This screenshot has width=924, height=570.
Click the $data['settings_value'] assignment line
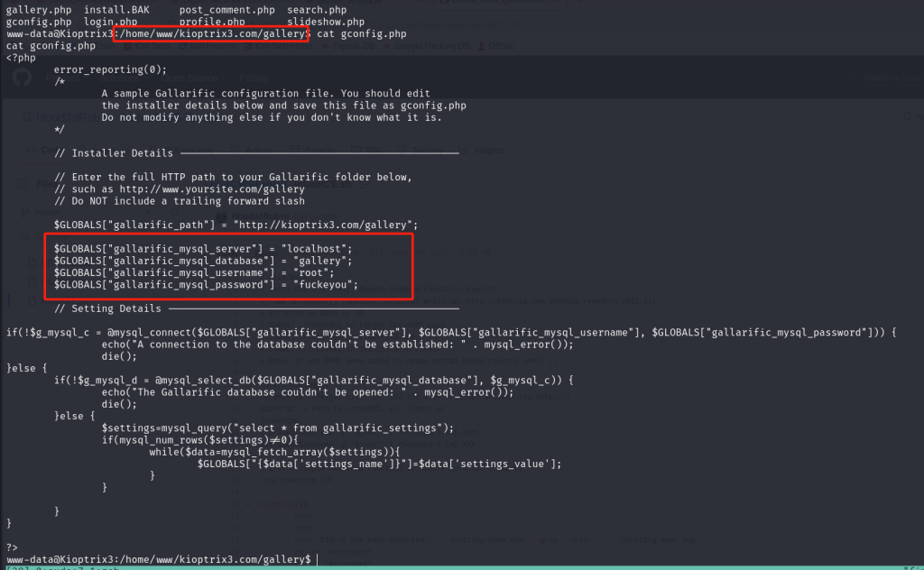click(x=380, y=464)
